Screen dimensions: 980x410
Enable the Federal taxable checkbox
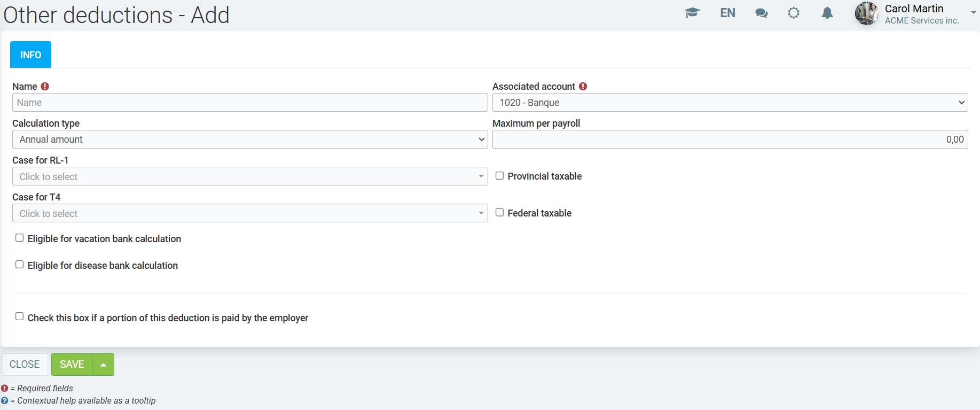(500, 213)
